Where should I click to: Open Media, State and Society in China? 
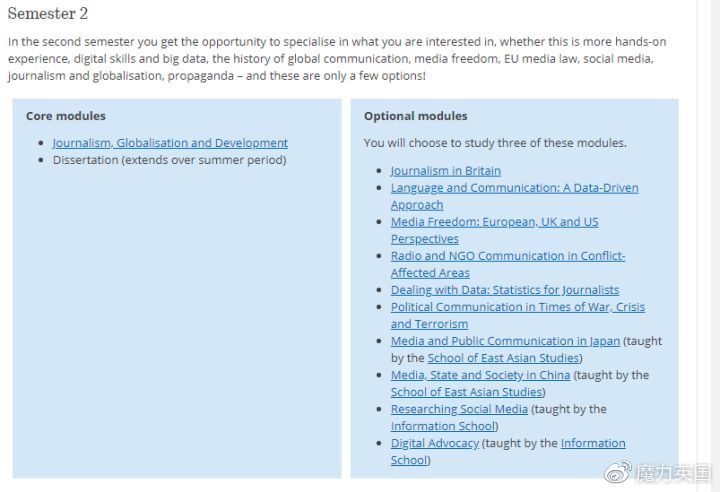[x=480, y=375]
